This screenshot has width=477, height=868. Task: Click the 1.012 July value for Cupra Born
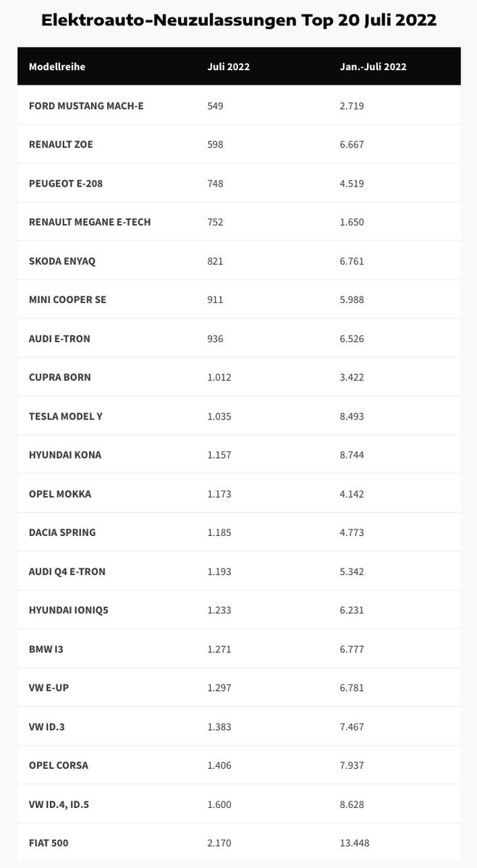[219, 378]
